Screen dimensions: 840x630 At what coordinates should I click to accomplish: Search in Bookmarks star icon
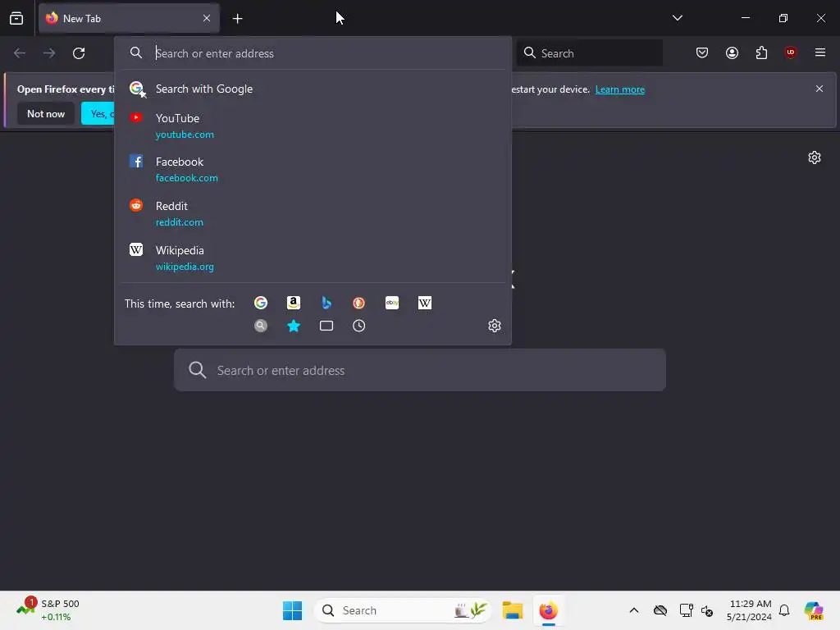[x=294, y=326]
